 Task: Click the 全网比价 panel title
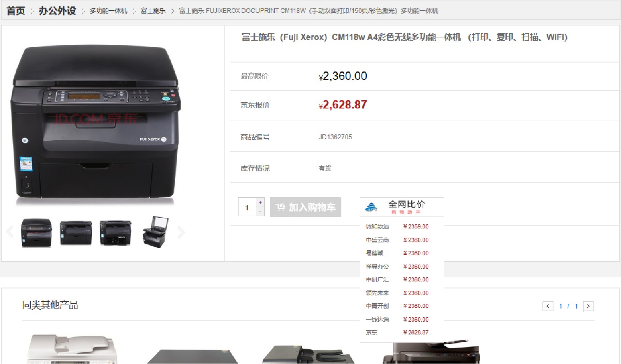pos(407,204)
